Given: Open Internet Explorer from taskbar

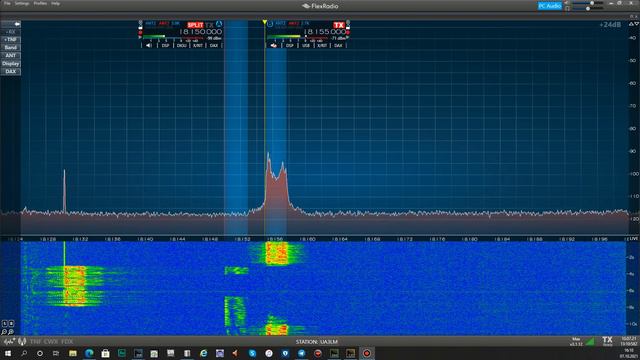Looking at the screenshot, I should 203,353.
